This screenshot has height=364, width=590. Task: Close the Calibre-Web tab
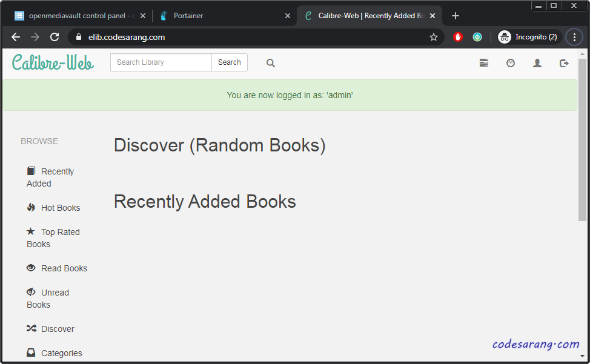pos(433,16)
